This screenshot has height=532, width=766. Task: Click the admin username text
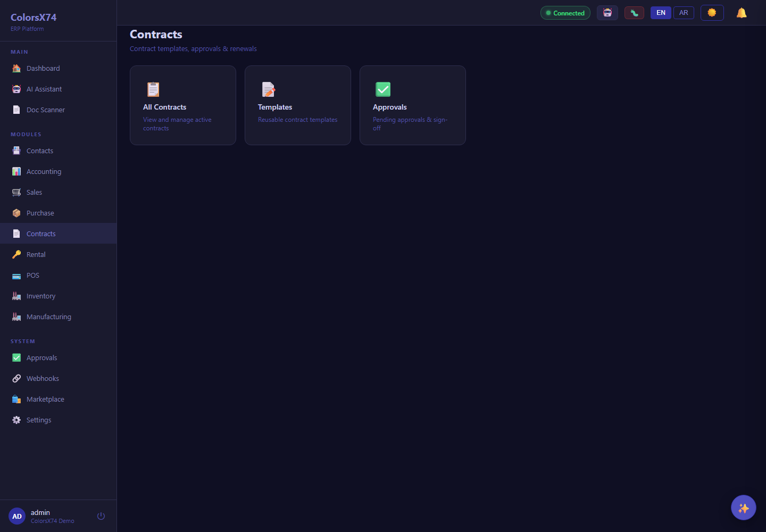[x=40, y=512]
